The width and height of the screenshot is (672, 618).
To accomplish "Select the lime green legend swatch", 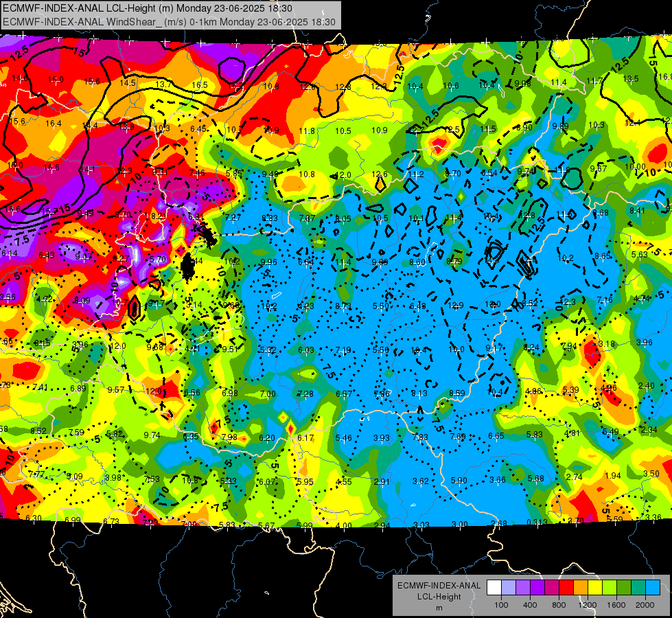I will [610, 588].
